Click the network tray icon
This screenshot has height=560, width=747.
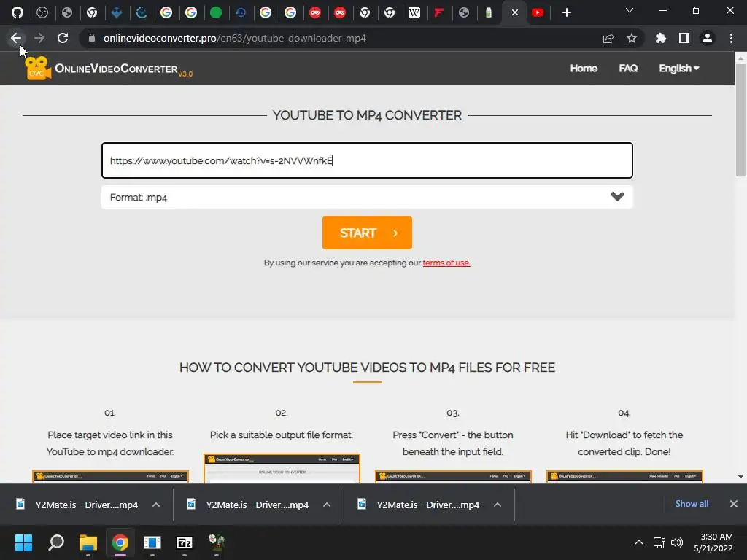(659, 542)
